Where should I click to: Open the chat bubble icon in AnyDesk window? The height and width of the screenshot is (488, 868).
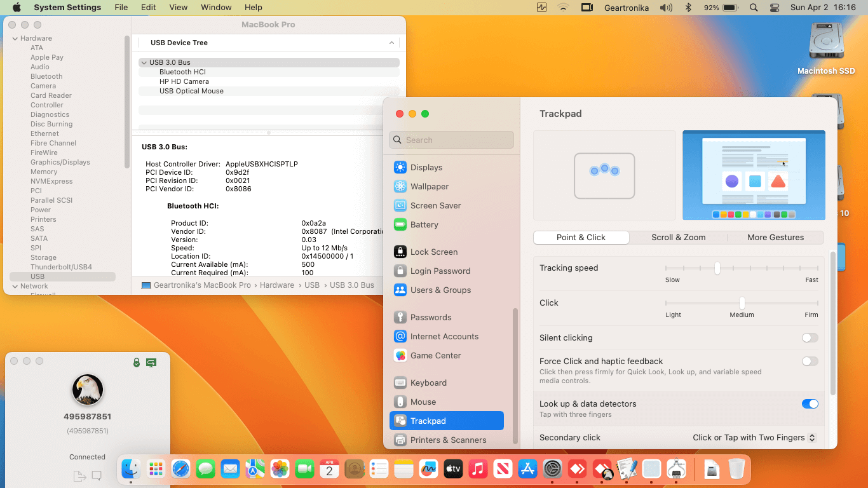point(97,475)
